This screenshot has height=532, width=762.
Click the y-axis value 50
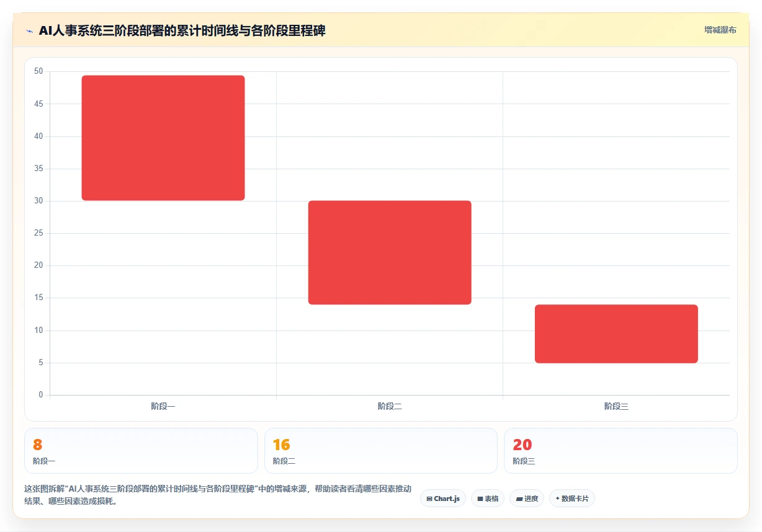click(x=38, y=71)
